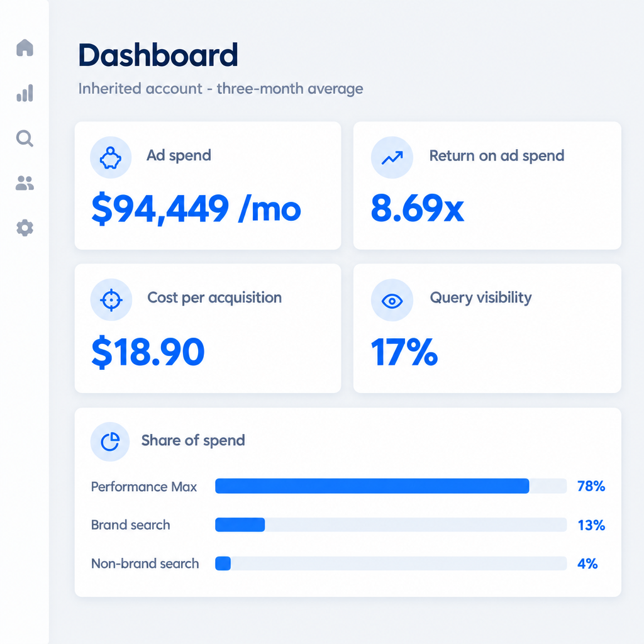Click the 'Performance Max' row label
The height and width of the screenshot is (644, 644).
(144, 487)
